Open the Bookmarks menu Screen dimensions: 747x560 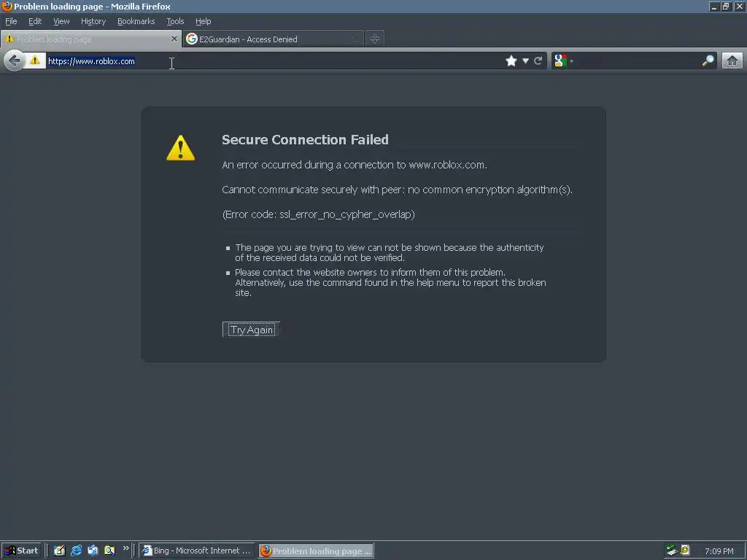coord(136,21)
